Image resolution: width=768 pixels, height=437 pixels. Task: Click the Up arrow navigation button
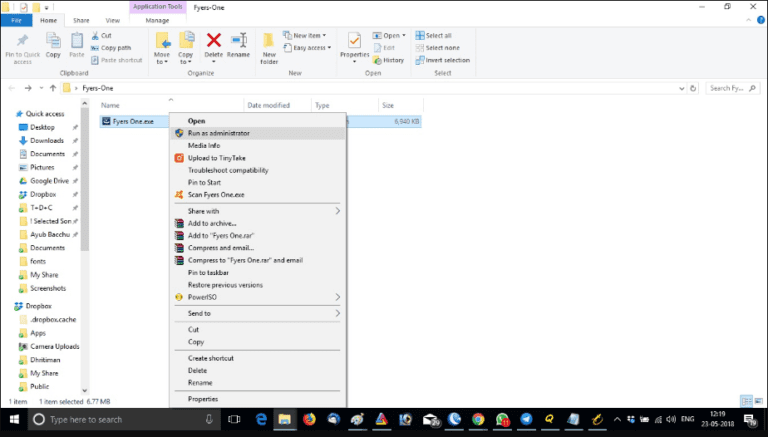(53, 88)
